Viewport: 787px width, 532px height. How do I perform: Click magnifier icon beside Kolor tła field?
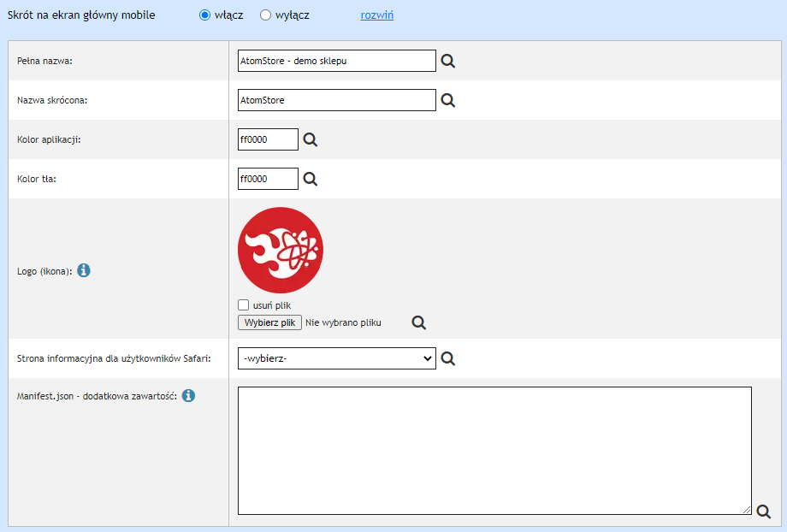click(x=310, y=179)
